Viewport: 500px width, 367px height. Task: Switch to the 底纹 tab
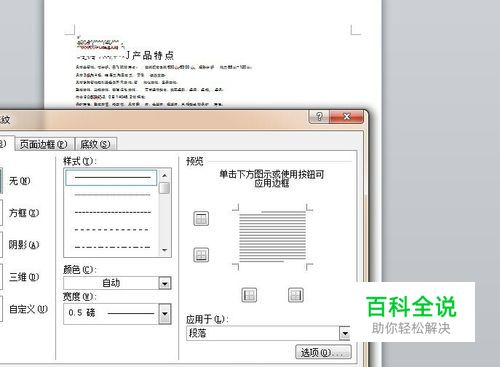pyautogui.click(x=95, y=144)
